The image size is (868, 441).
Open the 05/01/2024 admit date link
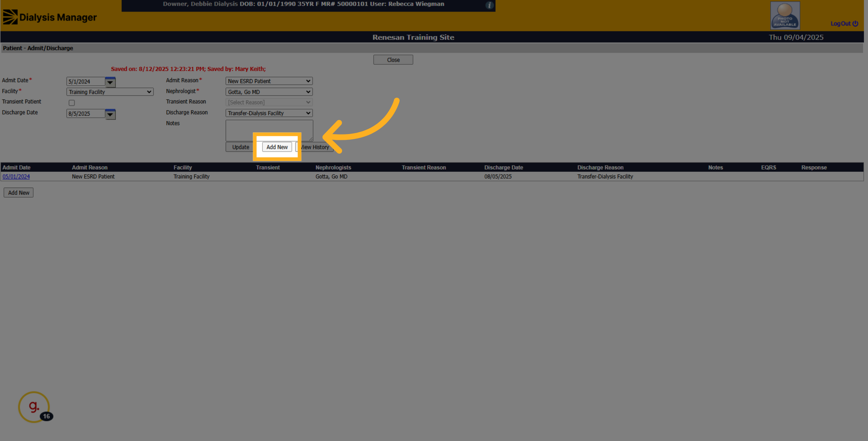[16, 176]
